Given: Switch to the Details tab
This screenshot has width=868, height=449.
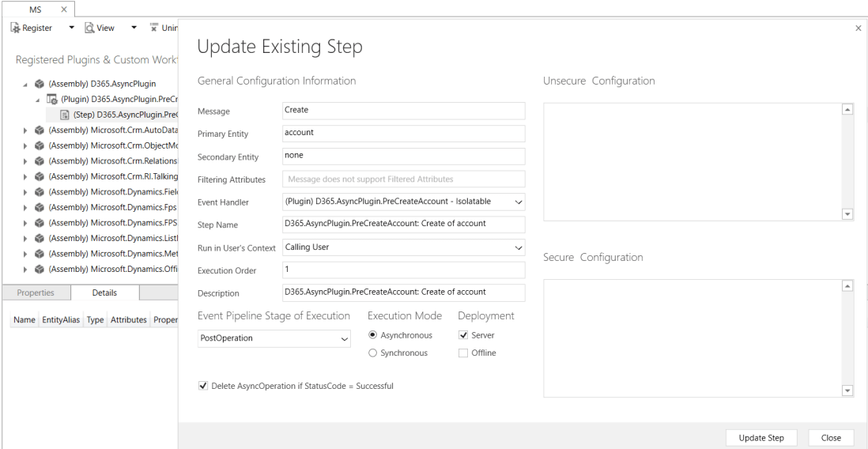Looking at the screenshot, I should click(x=104, y=292).
